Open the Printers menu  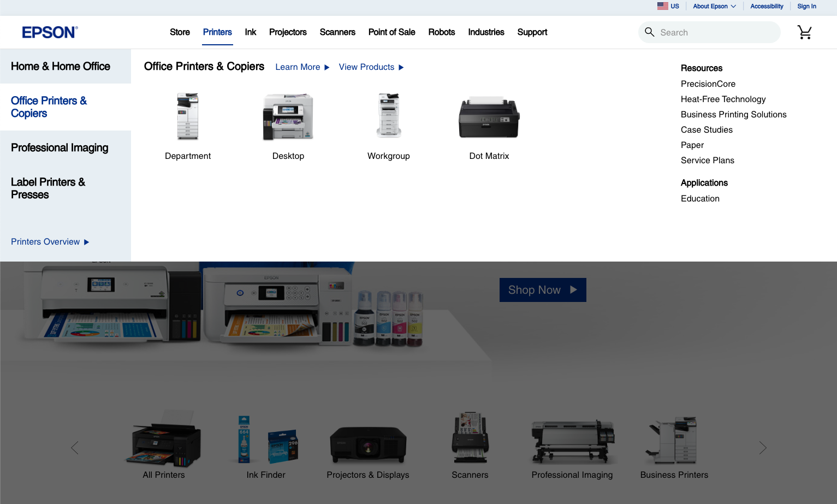(217, 32)
